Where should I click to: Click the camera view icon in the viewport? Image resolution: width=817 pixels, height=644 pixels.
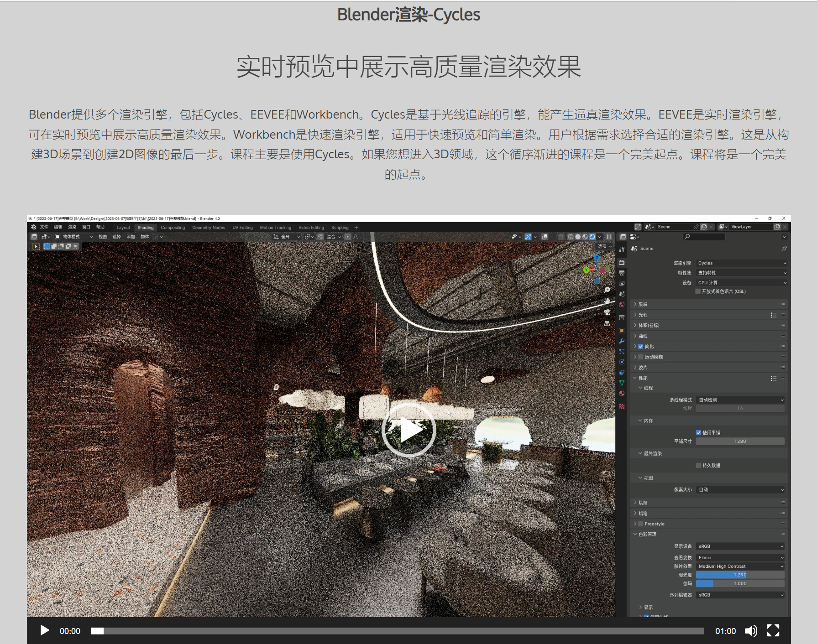607,312
